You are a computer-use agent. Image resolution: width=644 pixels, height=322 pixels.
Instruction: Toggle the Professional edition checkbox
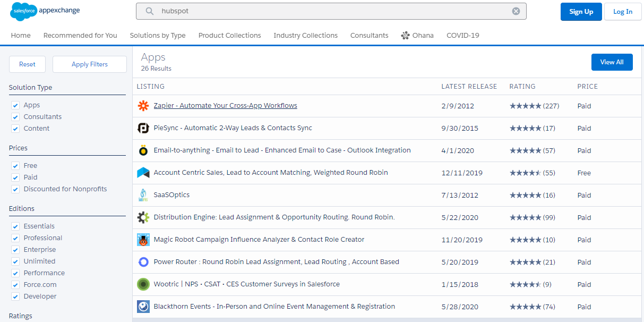pyautogui.click(x=15, y=238)
